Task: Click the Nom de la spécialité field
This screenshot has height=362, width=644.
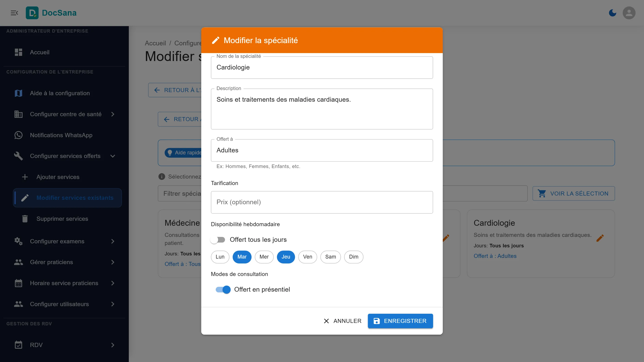Action: (322, 67)
